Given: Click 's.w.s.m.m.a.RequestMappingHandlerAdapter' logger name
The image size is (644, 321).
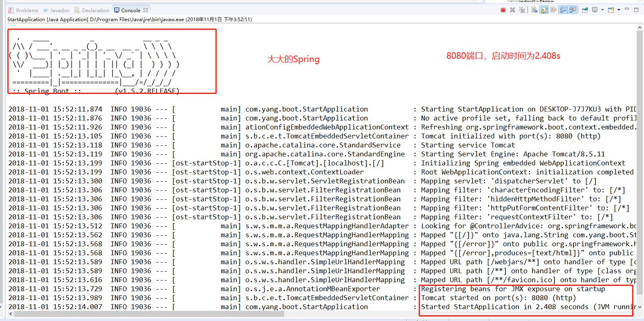Looking at the screenshot, I should pos(327,226).
